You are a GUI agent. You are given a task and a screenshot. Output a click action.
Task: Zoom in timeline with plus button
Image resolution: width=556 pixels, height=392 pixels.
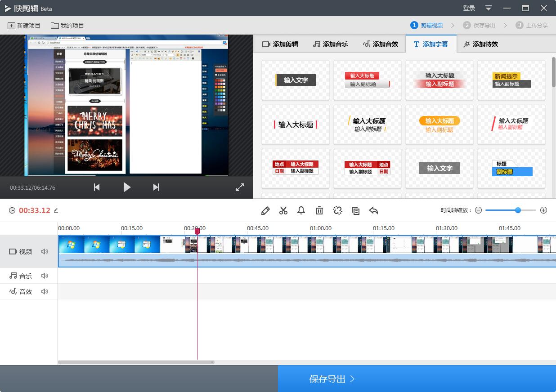tap(543, 210)
